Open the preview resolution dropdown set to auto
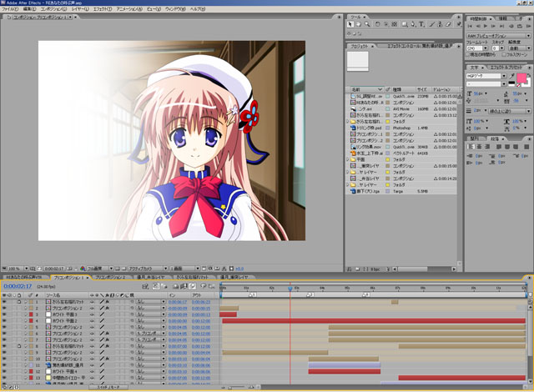The height and width of the screenshot is (392, 534). click(520, 48)
